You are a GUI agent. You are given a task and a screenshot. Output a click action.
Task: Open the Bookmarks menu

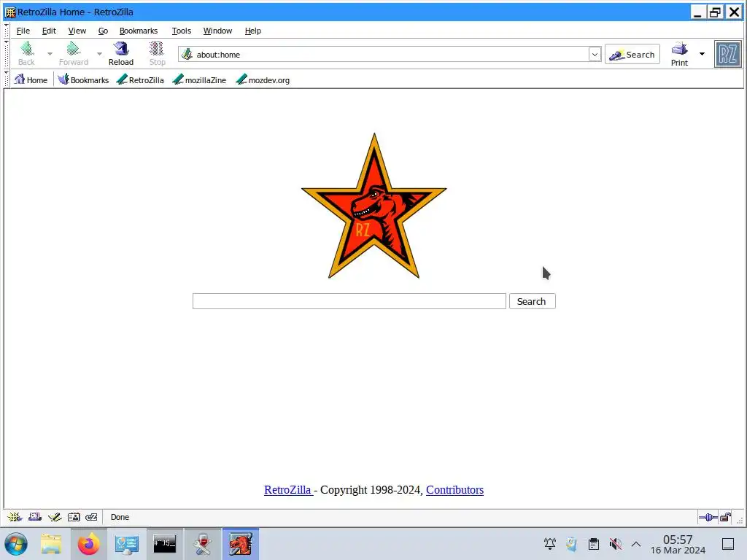tap(138, 31)
